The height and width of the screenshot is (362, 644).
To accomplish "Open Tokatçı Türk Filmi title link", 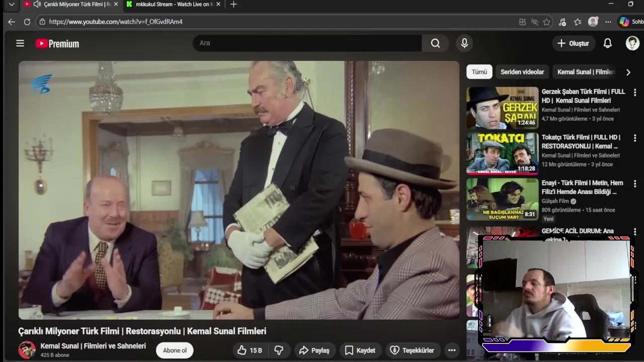I will [x=581, y=142].
